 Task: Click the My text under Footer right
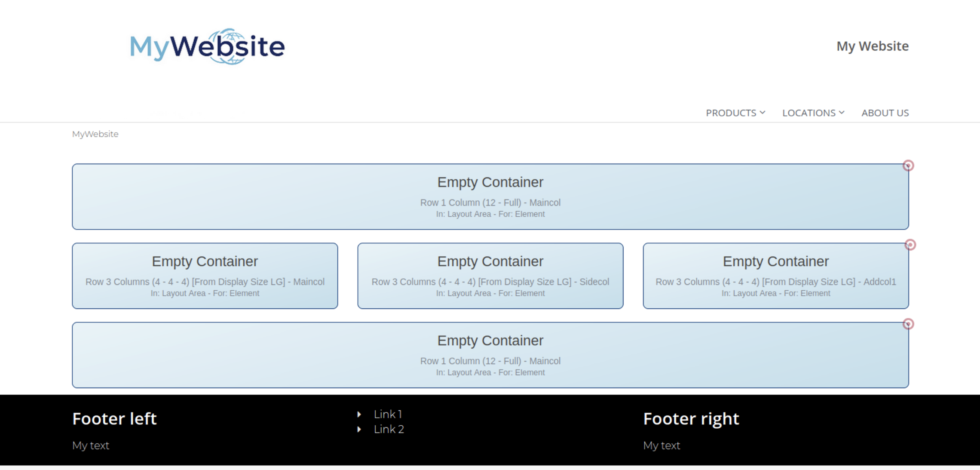tap(661, 445)
